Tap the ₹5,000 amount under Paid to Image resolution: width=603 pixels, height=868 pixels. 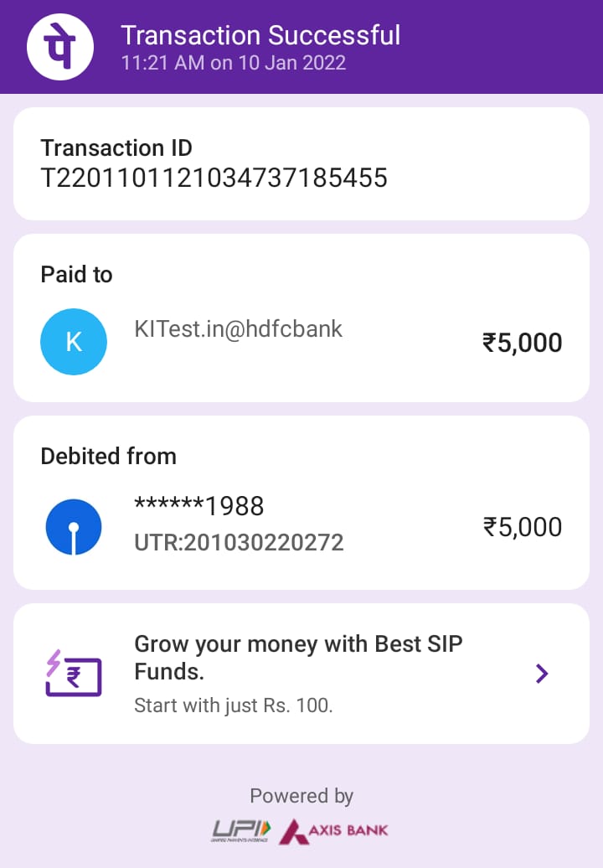(522, 343)
